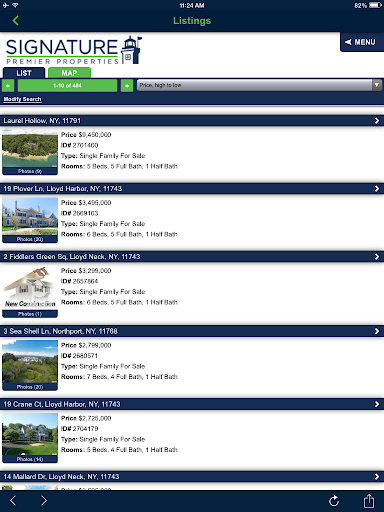Reload the page with refresh icon

click(334, 500)
